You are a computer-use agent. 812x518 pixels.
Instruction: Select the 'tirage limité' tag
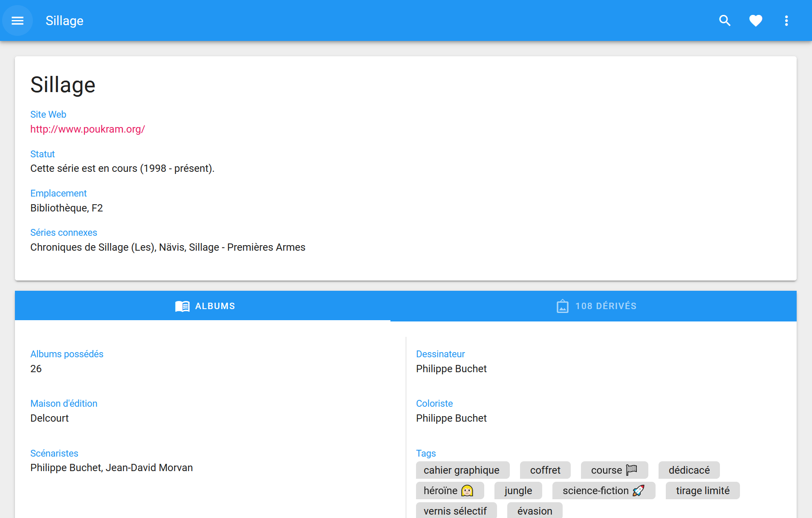(702, 491)
